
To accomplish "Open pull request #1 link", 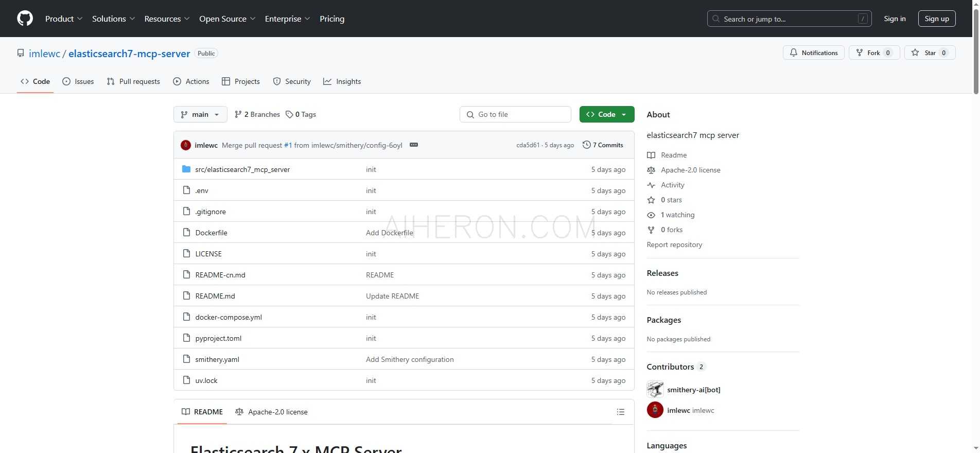I will tap(288, 145).
